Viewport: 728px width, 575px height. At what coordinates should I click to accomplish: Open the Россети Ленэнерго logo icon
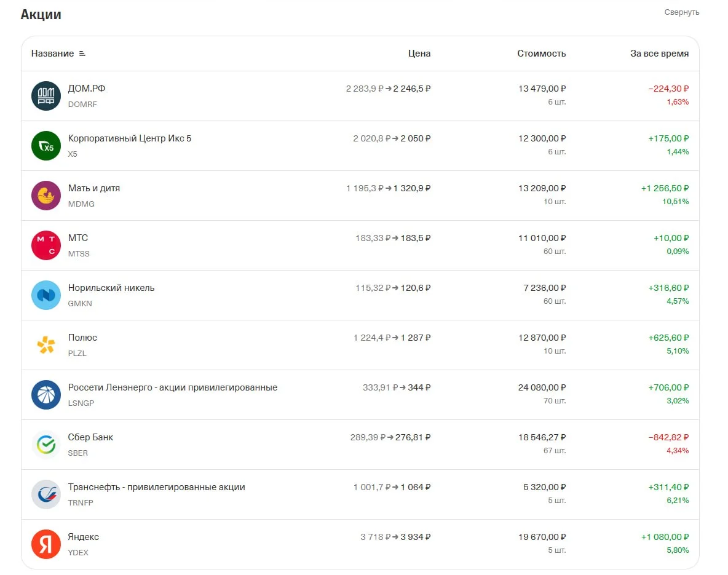click(x=46, y=395)
